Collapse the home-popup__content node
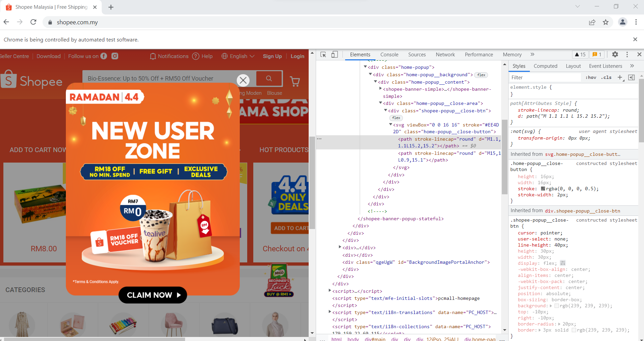The width and height of the screenshot is (644, 341). click(x=376, y=82)
